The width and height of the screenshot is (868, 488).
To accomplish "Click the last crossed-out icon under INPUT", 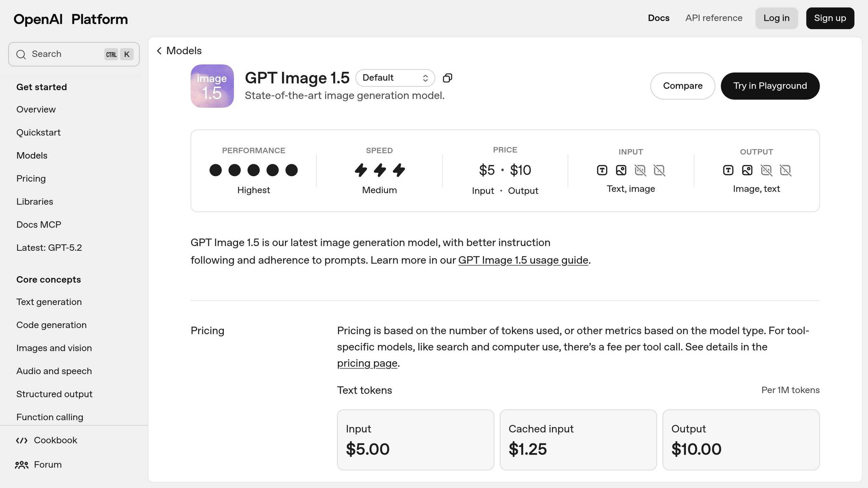I will click(659, 170).
